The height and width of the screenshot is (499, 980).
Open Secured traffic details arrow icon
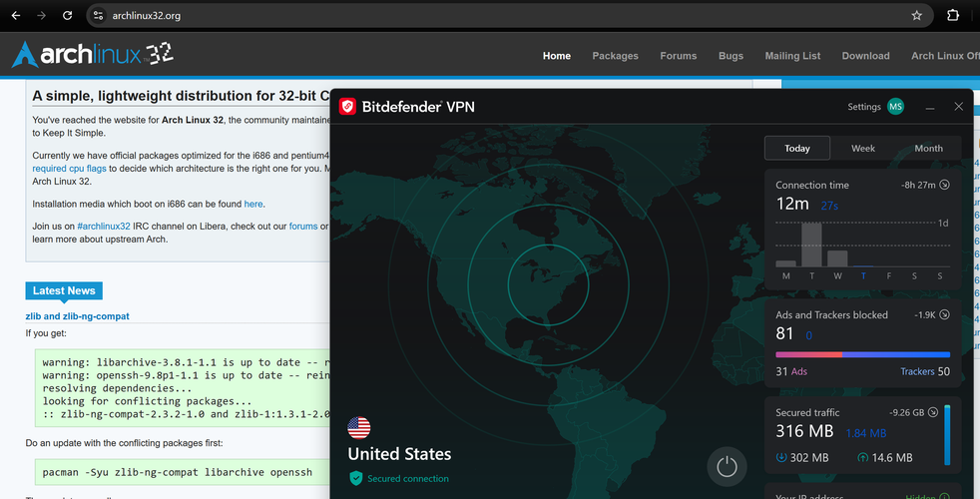click(932, 412)
